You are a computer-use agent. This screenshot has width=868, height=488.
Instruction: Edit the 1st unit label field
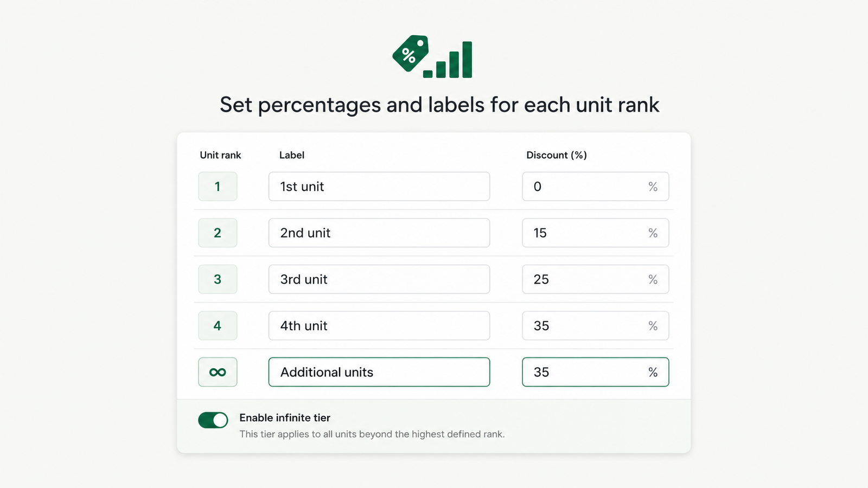[379, 187]
